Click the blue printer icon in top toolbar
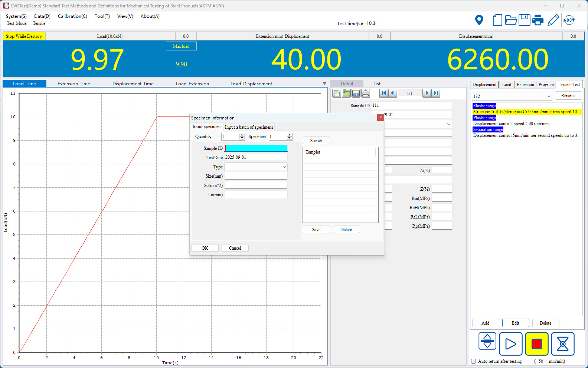 pyautogui.click(x=538, y=20)
